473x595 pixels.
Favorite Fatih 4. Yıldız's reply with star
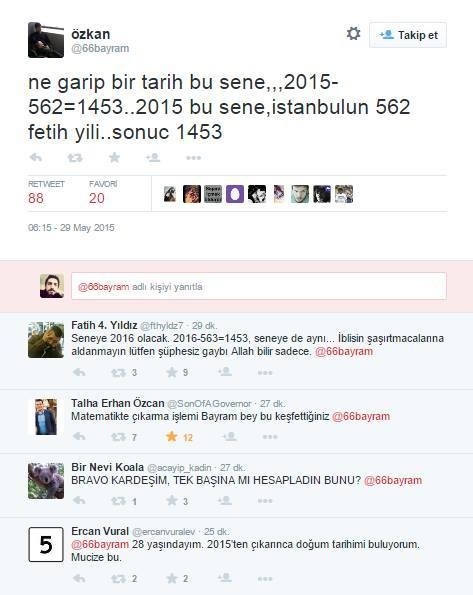pos(172,372)
